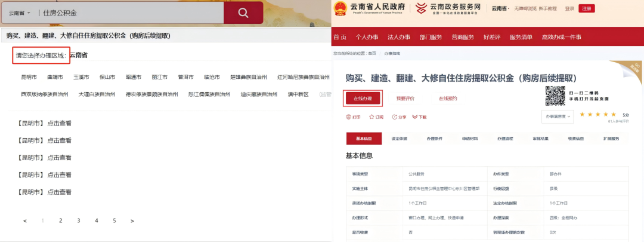This screenshot has width=644, height=242.
Task: Choose 保山市 as the handling region
Action: 107,77
